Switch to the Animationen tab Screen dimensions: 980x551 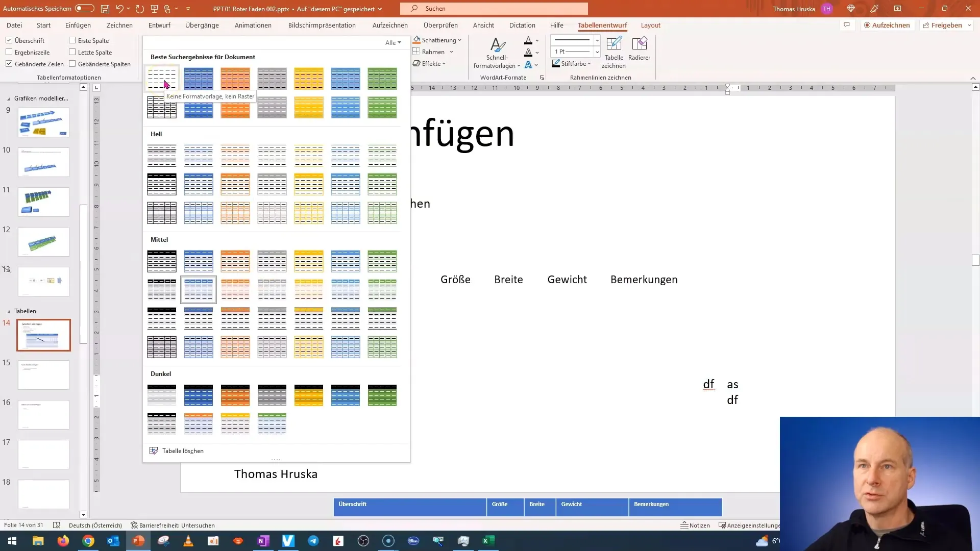(253, 25)
